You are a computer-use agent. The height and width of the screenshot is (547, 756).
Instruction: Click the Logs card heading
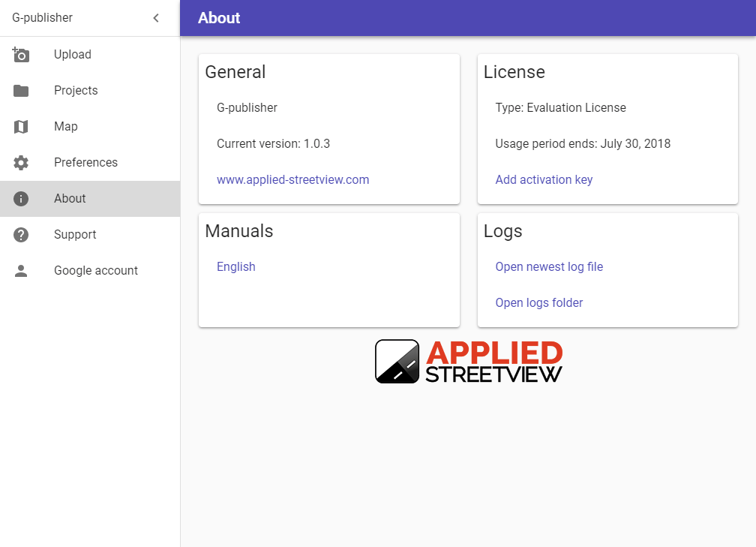(502, 232)
